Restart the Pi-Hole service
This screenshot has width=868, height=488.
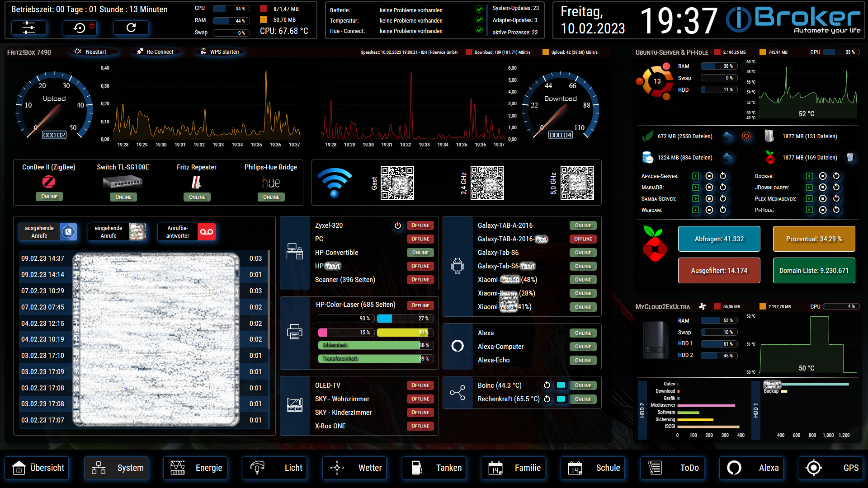click(x=836, y=210)
